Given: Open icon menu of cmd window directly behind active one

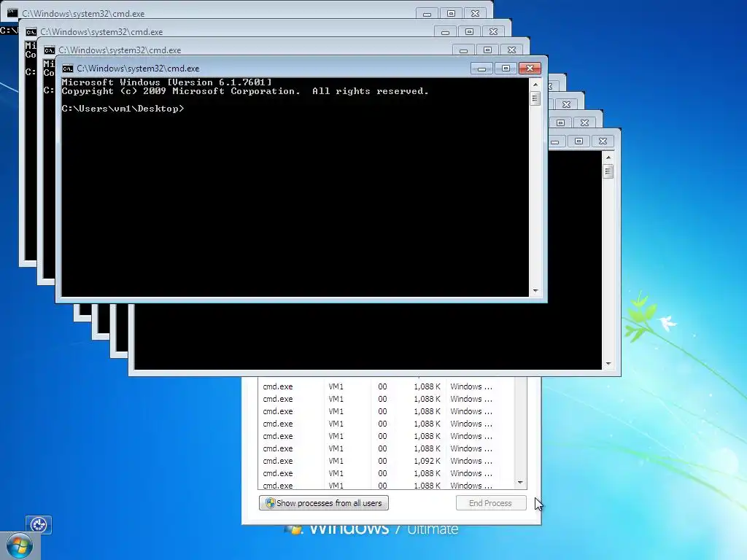Looking at the screenshot, I should click(x=49, y=50).
